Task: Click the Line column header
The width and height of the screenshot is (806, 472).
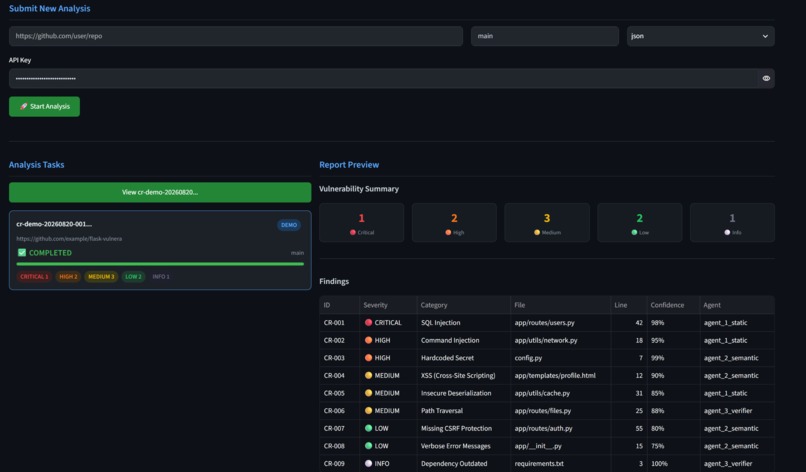Action: [x=628, y=305]
